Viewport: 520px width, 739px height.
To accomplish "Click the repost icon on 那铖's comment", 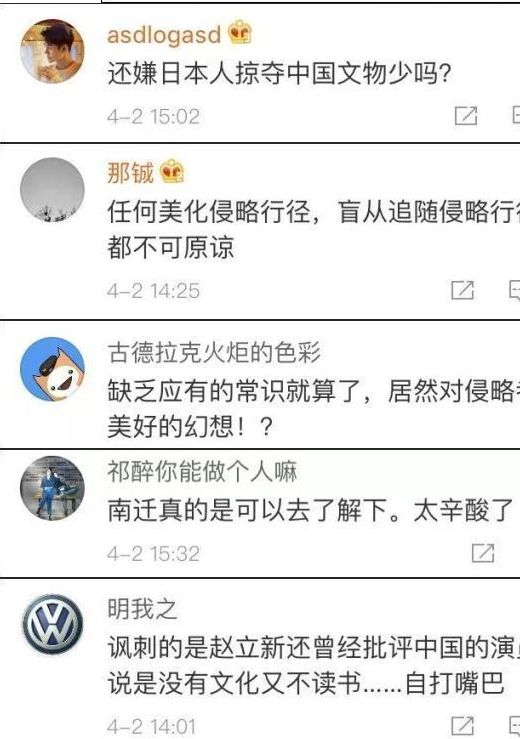I will 462,290.
